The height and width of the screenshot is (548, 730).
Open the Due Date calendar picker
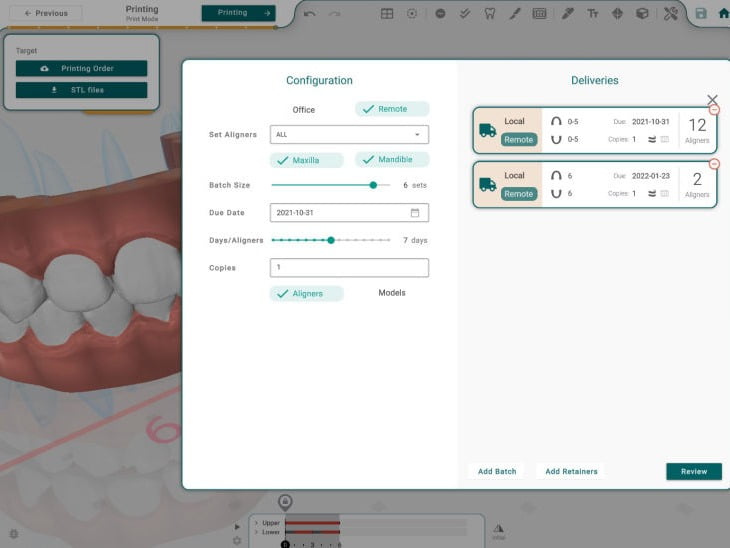click(x=415, y=213)
